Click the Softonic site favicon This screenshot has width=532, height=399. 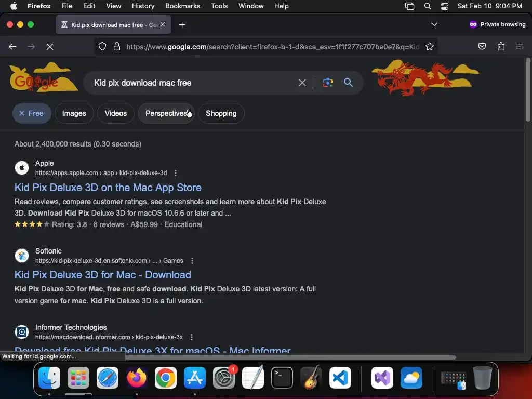point(22,256)
